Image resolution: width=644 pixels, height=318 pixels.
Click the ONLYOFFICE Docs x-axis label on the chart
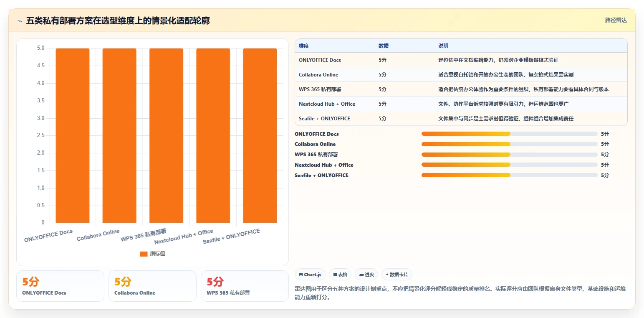(48, 236)
